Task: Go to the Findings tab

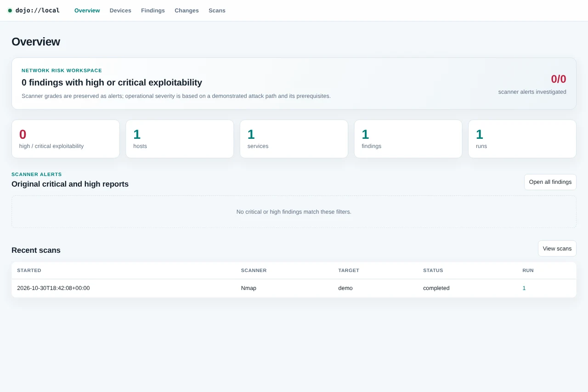Action: [153, 11]
